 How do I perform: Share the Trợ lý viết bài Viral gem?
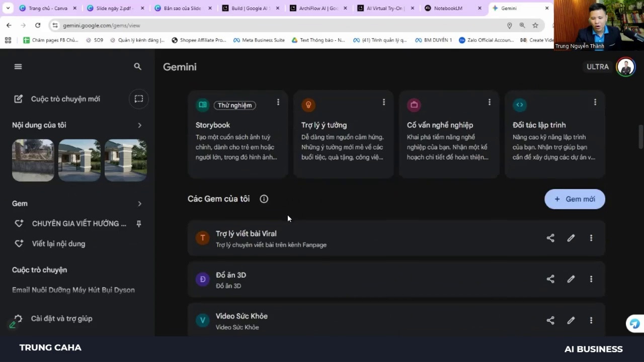click(x=550, y=238)
